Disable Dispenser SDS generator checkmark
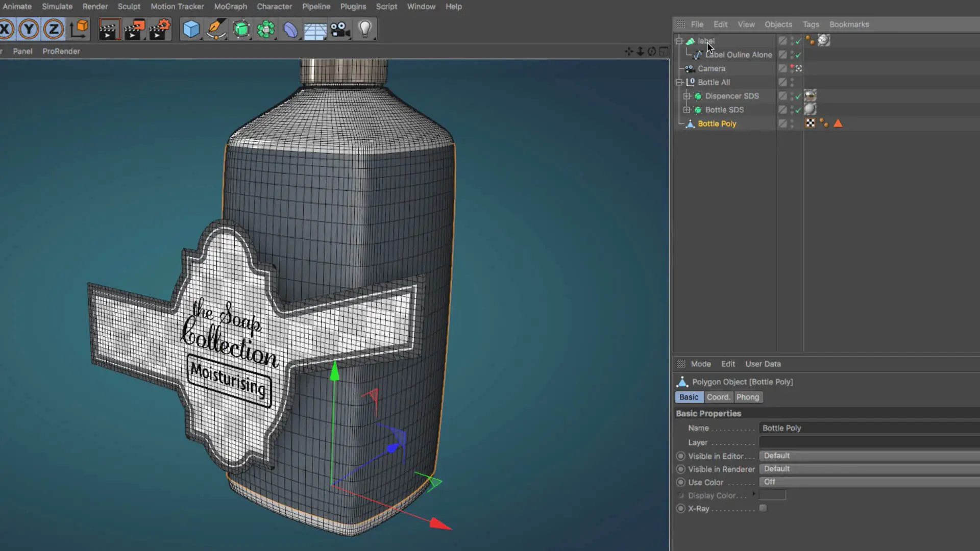Screen dimensions: 980x551 pos(799,96)
